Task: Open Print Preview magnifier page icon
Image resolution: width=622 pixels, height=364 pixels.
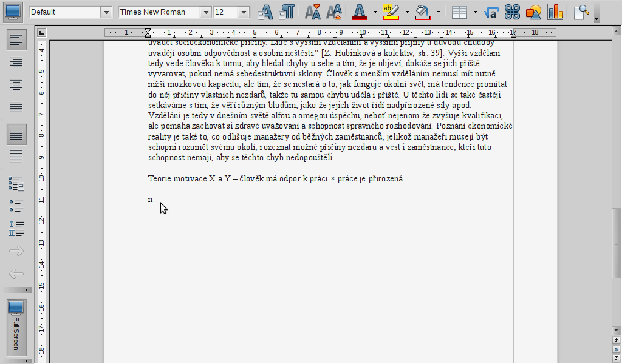Action: (582, 12)
